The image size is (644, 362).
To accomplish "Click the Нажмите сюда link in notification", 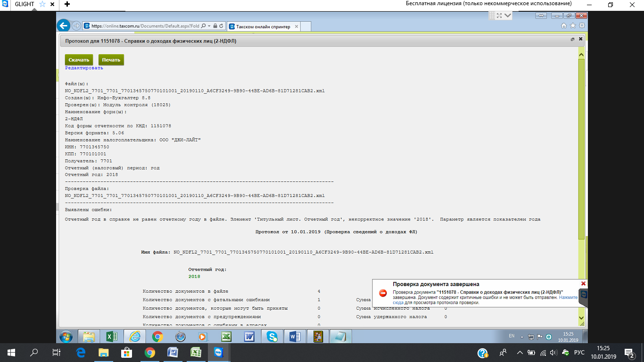I will pos(568,297).
